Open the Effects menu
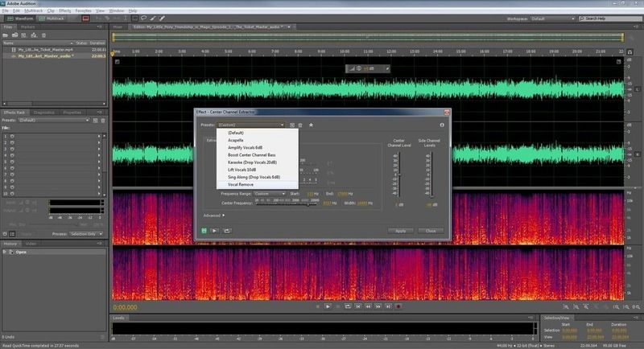Image resolution: width=644 pixels, height=349 pixels. [65, 10]
